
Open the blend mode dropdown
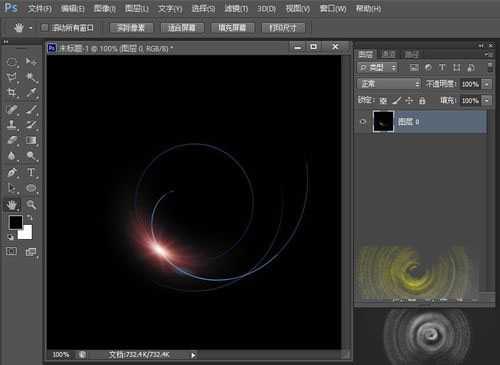click(x=389, y=84)
